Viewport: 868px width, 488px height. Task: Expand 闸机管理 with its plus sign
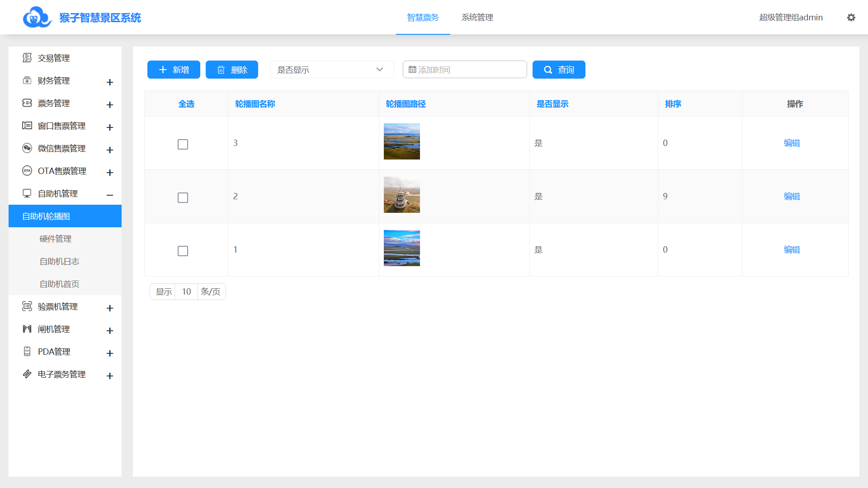[x=109, y=331]
